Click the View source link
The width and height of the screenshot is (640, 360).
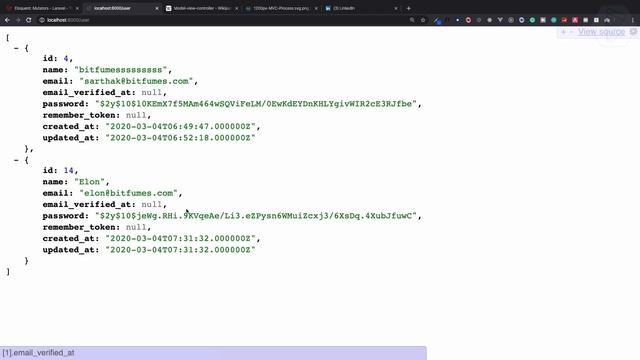point(601,32)
